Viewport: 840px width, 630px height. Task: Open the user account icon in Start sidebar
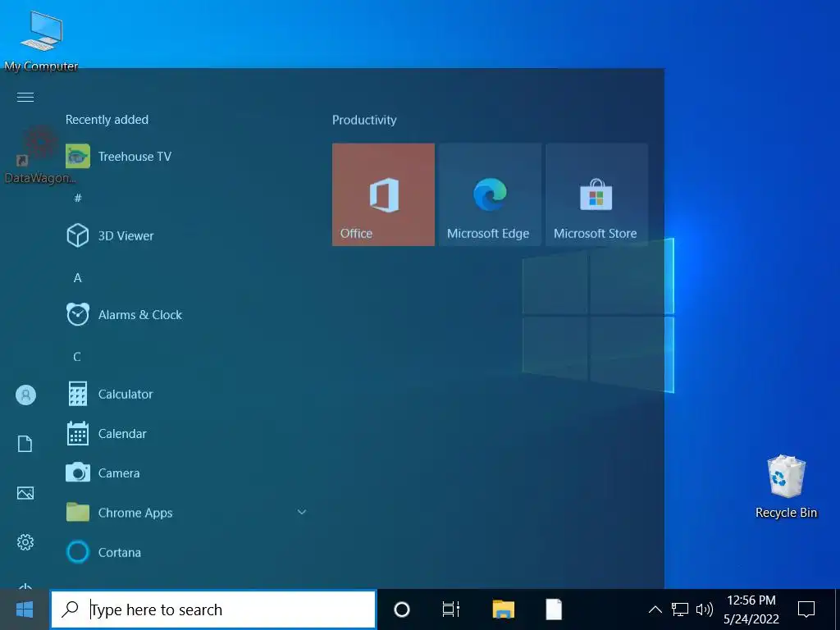tap(25, 395)
